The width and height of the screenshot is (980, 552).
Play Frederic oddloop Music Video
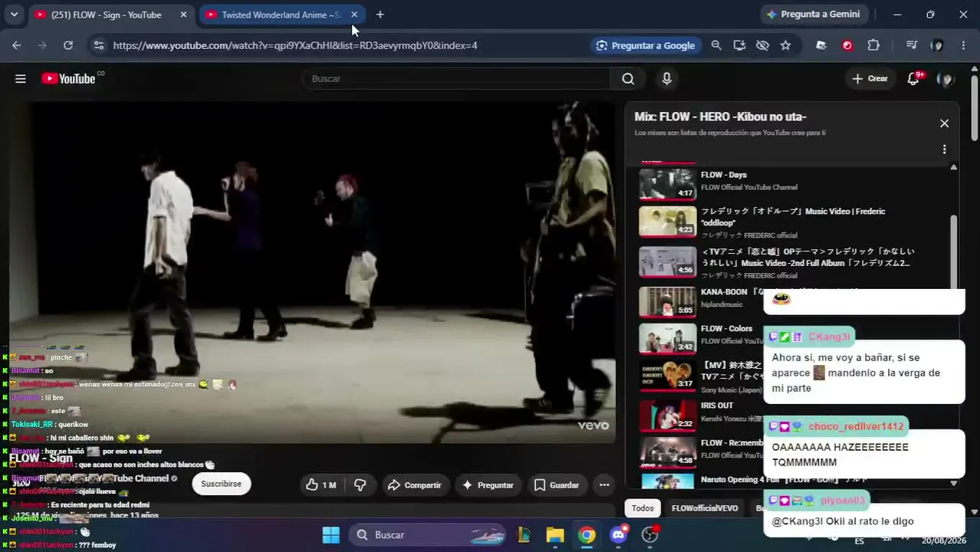coord(793,217)
